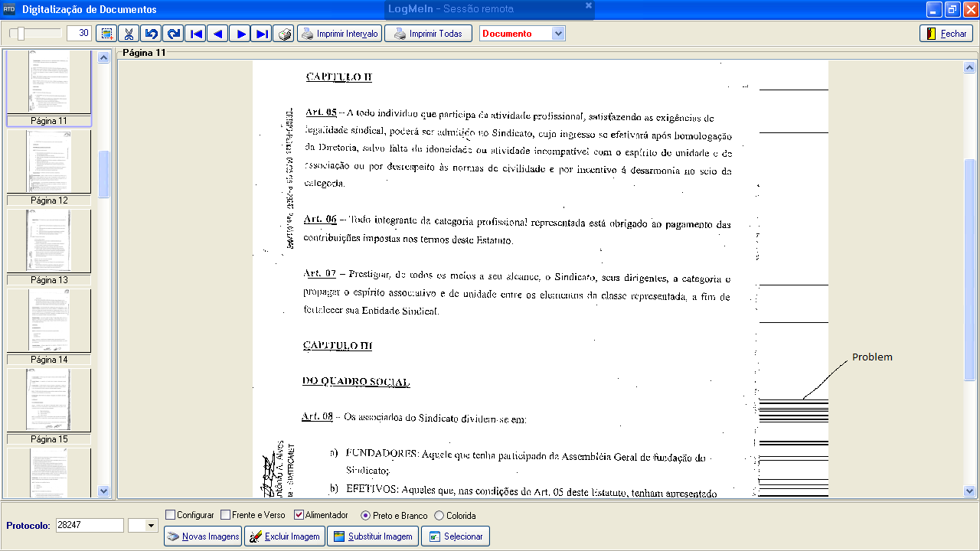980x551 pixels.
Task: Select Preto e Branco radio button
Action: 365,516
